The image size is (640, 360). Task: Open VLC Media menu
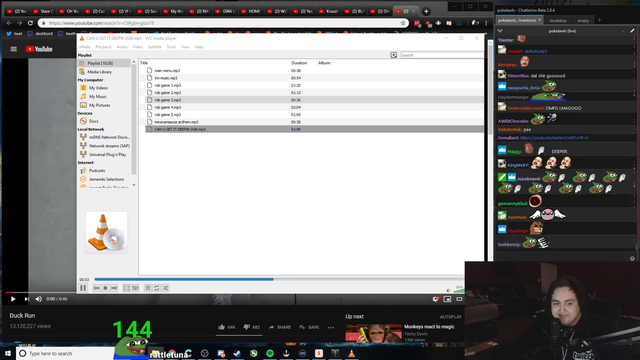(x=84, y=47)
